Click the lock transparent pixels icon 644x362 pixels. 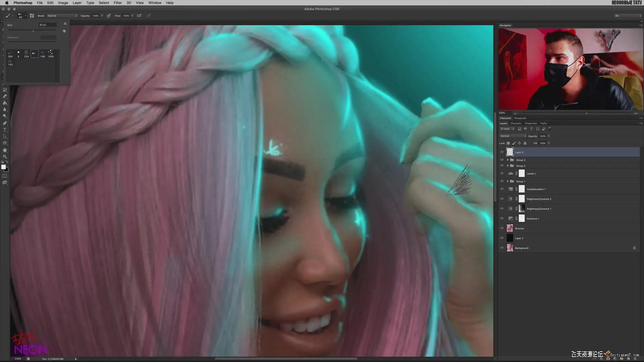[x=508, y=143]
